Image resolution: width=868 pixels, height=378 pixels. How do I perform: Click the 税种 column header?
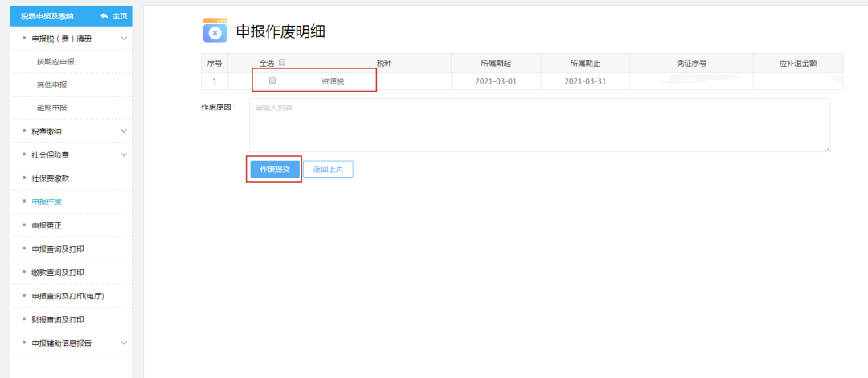[384, 64]
